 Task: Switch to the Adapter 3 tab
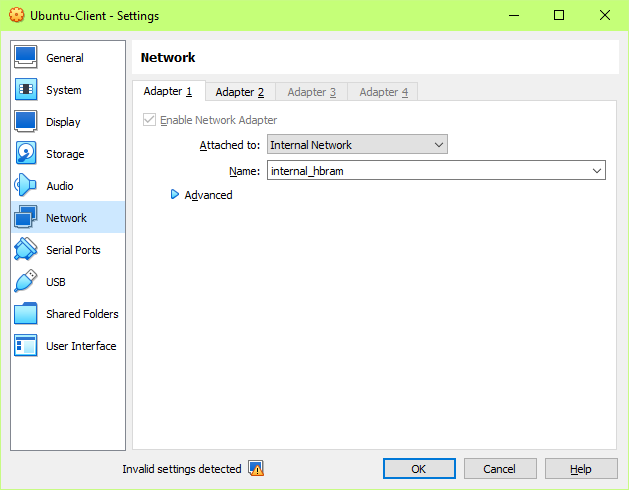pyautogui.click(x=312, y=92)
